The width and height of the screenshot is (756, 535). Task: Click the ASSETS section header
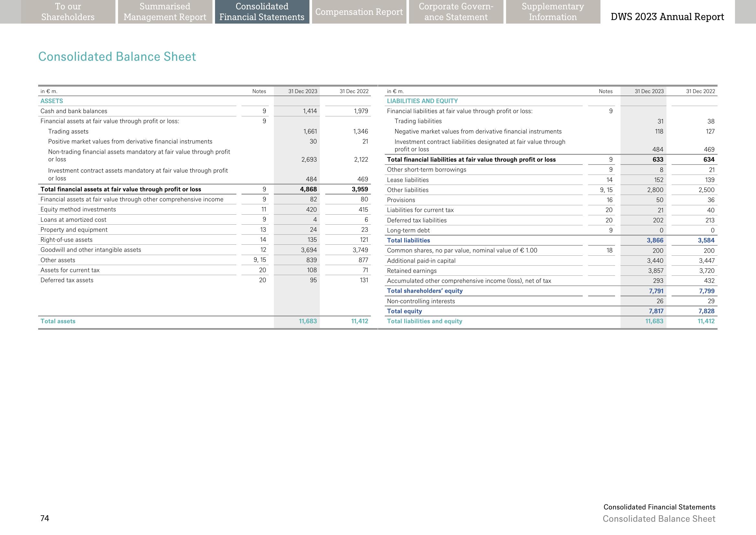coord(52,101)
